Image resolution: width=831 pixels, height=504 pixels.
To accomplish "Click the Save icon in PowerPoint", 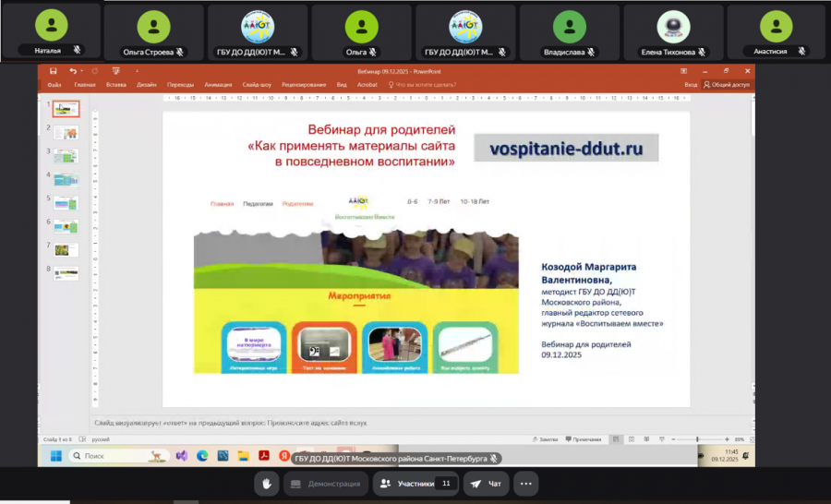I will coord(54,71).
